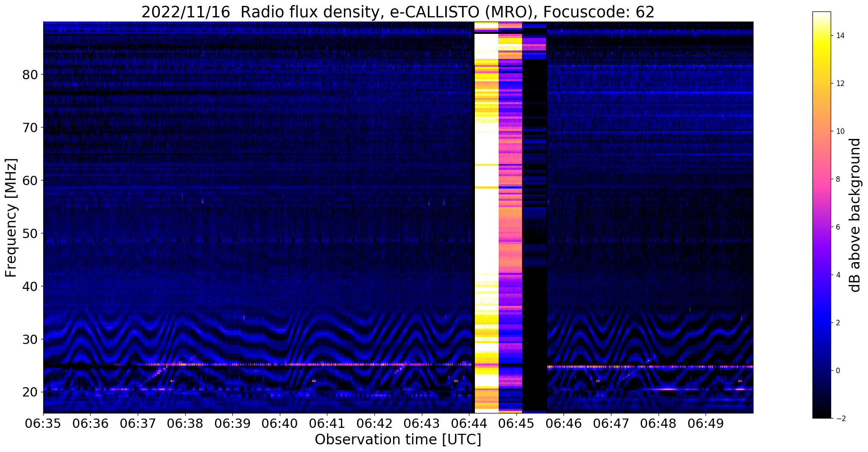Click the 50 MHz frequency tick label
The width and height of the screenshot is (868, 452).
tap(30, 233)
